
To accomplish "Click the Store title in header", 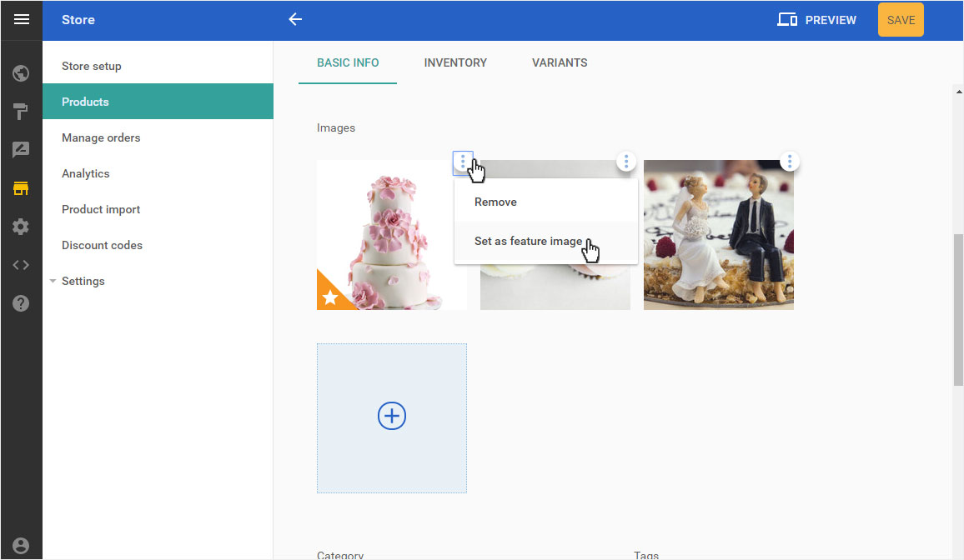I will click(x=78, y=20).
